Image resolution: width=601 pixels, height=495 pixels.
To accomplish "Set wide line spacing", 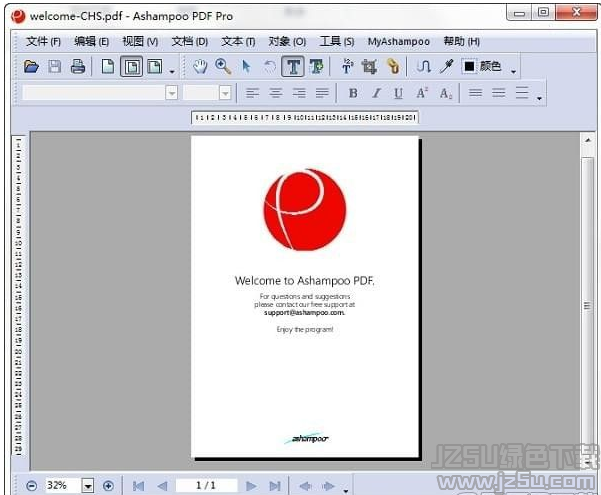I will click(522, 93).
